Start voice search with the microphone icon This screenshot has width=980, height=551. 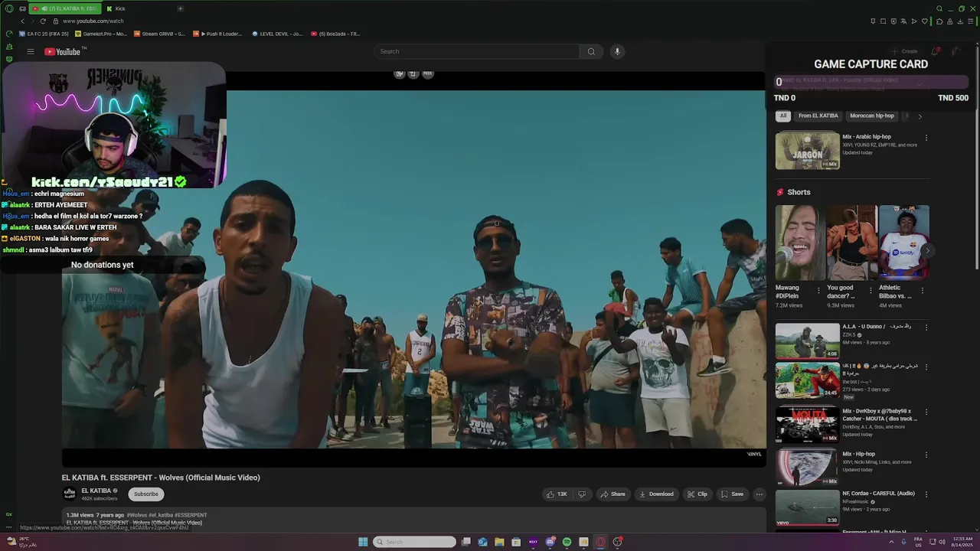pos(617,51)
